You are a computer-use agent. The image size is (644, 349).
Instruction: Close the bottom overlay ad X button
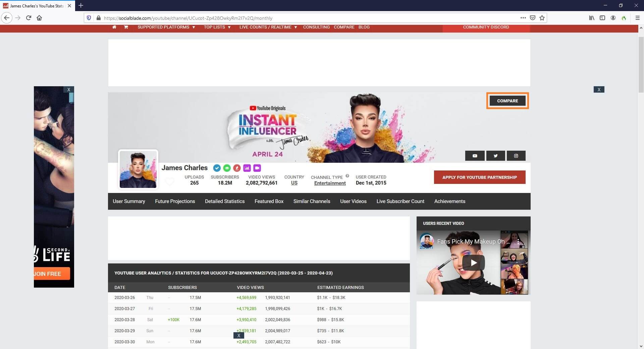pos(239,336)
